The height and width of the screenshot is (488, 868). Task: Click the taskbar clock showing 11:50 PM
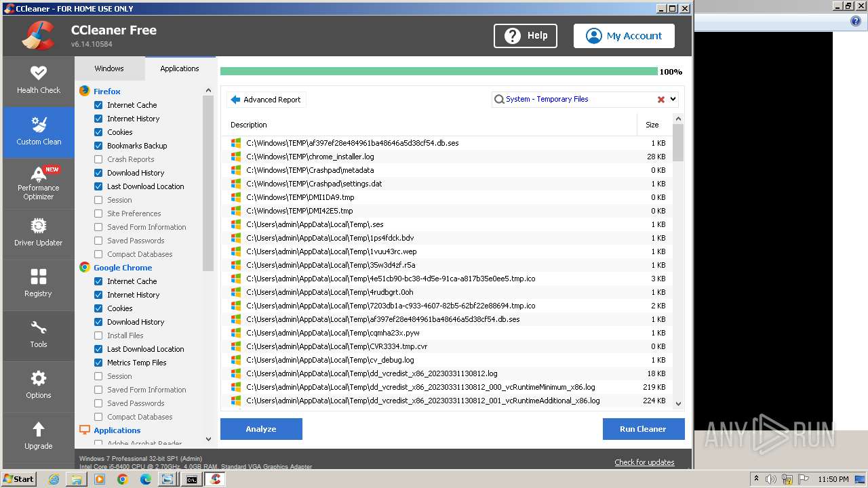click(x=833, y=479)
